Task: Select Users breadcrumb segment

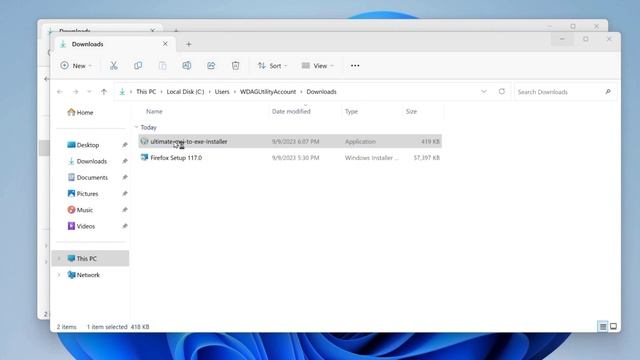Action: [222, 92]
